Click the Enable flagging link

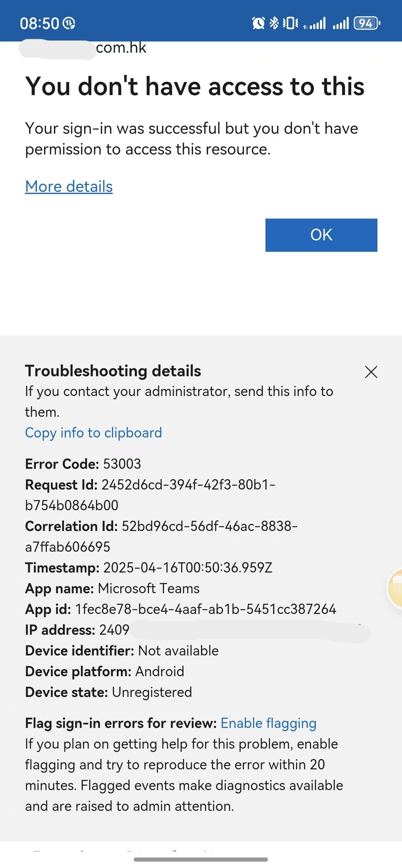[269, 723]
